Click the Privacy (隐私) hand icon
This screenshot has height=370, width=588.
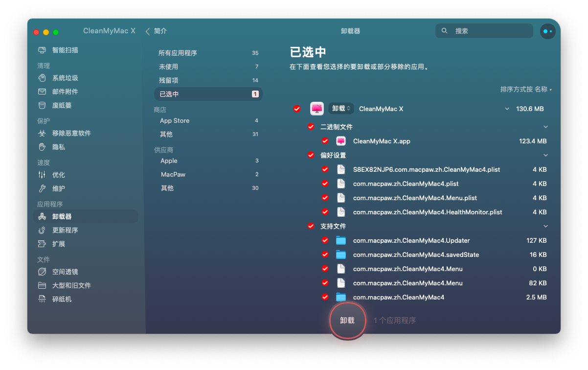[42, 147]
